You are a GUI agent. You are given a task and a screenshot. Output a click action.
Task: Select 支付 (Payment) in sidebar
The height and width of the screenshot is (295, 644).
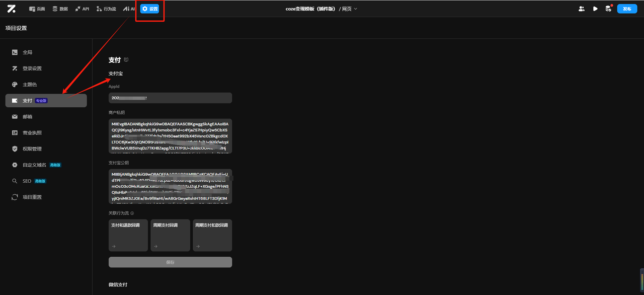[x=46, y=101]
